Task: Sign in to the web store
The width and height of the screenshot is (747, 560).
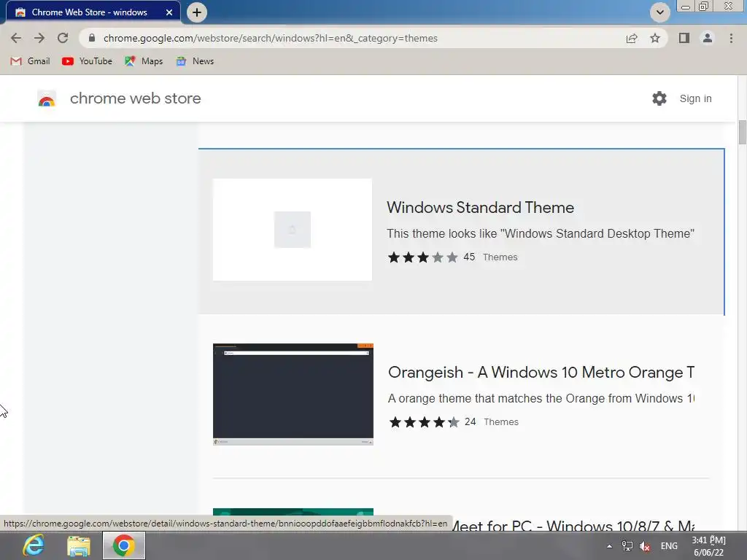Action: click(695, 98)
